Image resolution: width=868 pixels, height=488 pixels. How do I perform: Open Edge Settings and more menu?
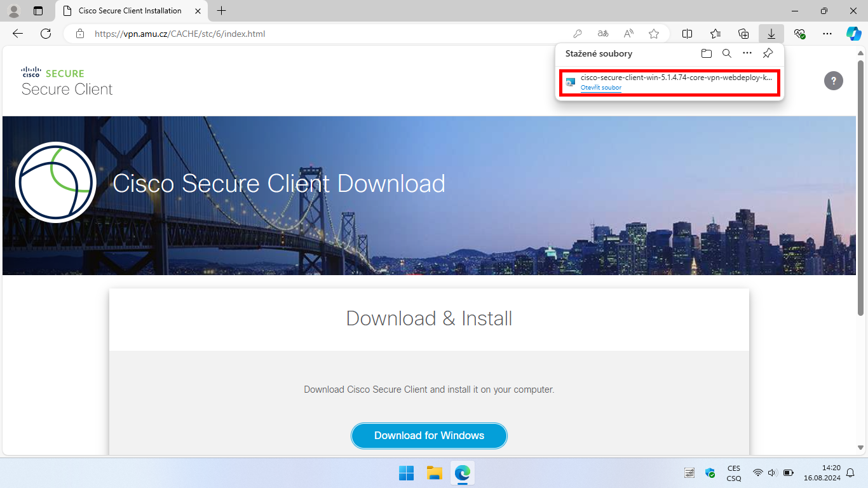pos(827,34)
